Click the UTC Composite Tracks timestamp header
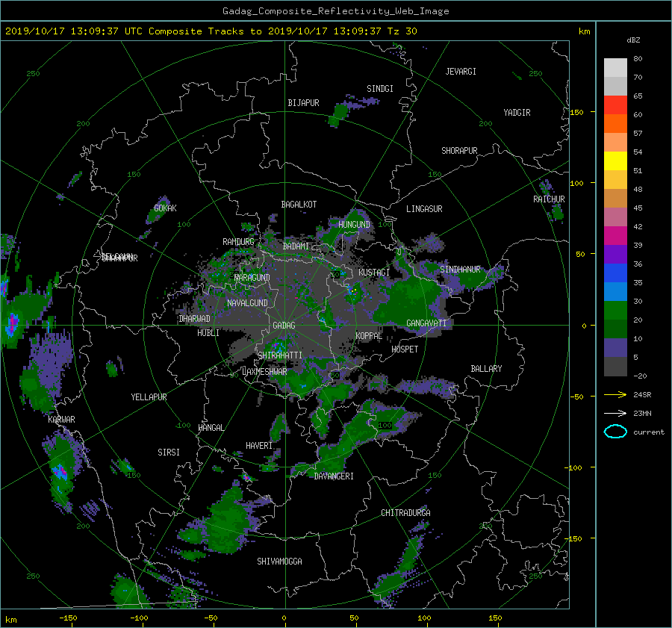 211,31
